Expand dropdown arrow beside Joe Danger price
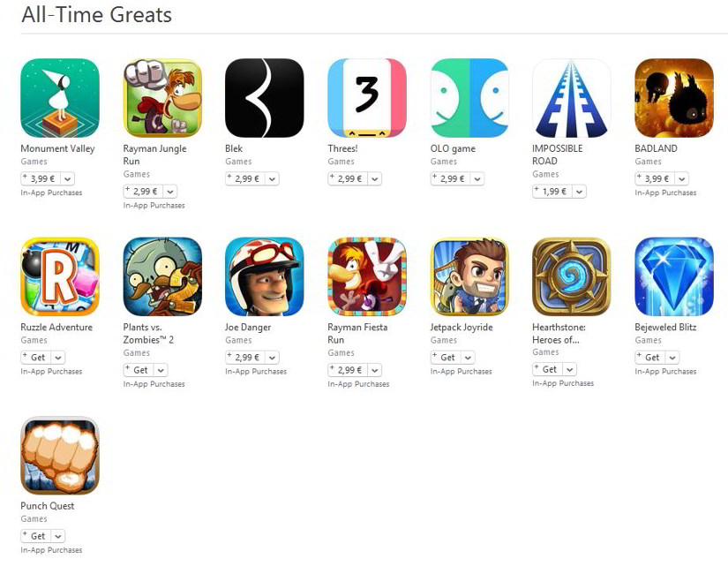This screenshot has height=574, width=728. 273,358
